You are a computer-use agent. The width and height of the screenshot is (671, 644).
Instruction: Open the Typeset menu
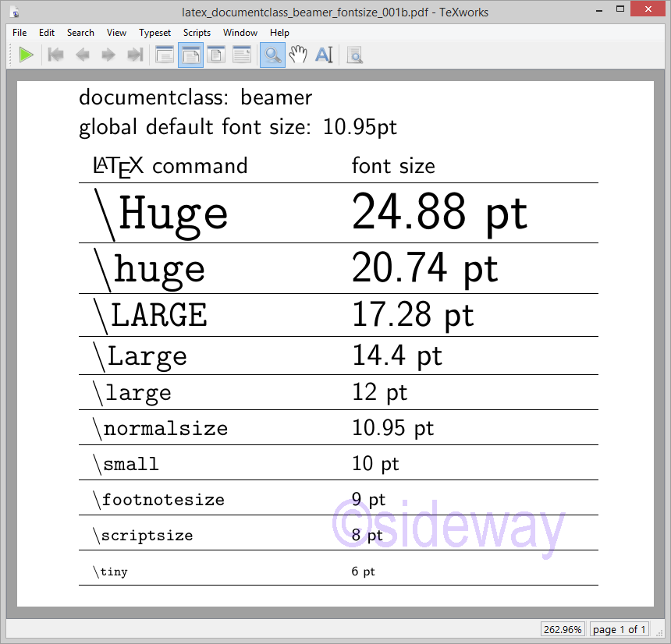point(154,33)
